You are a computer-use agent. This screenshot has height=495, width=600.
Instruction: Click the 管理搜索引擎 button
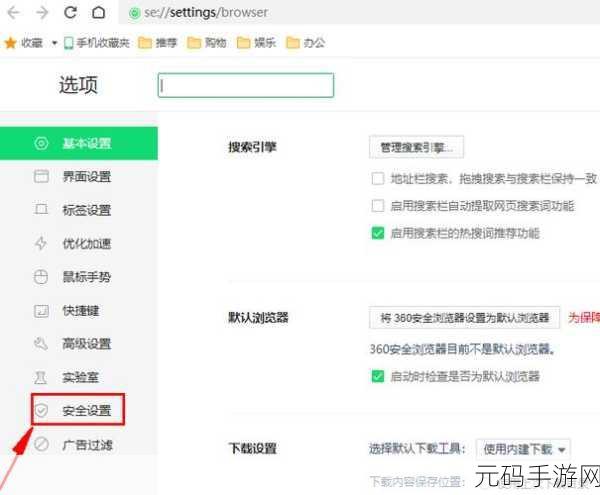tap(416, 147)
